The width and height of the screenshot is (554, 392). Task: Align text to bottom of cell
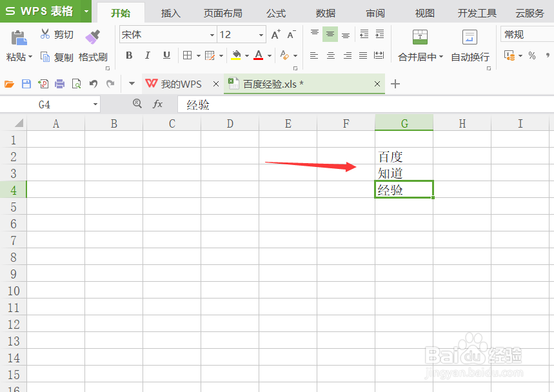[346, 34]
